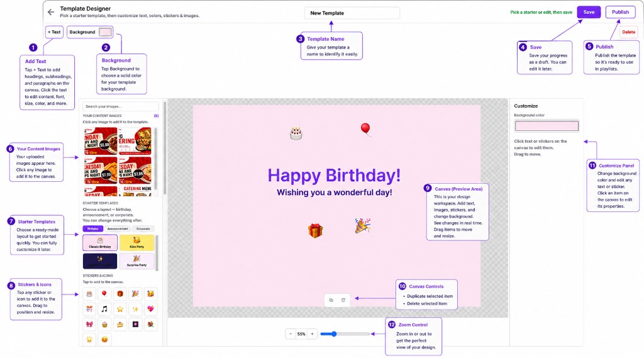This screenshot has height=358, width=644.
Task: Save the template
Action: point(589,12)
